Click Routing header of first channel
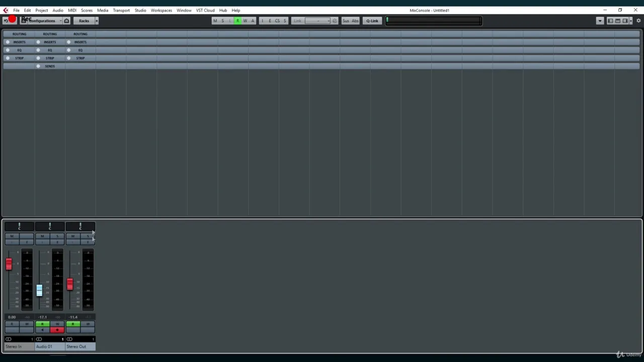The height and width of the screenshot is (362, 644). coord(19,34)
